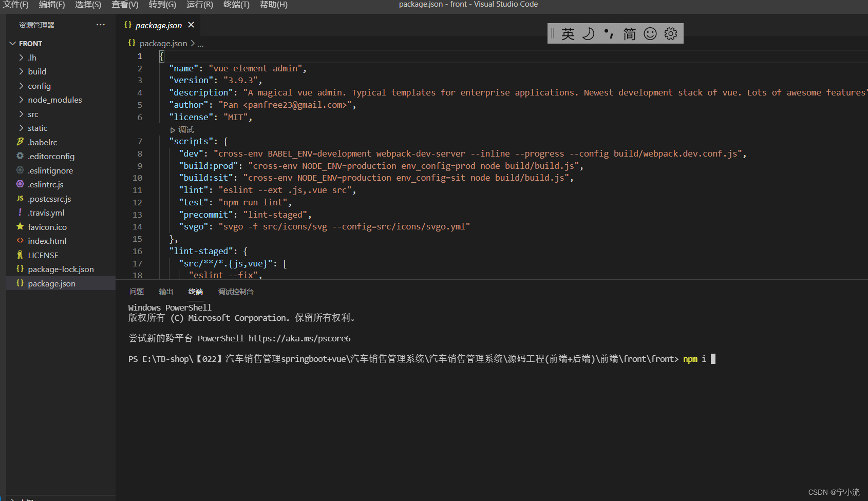This screenshot has width=868, height=501.
Task: Click the LICENSE ribbon icon
Action: click(x=20, y=255)
